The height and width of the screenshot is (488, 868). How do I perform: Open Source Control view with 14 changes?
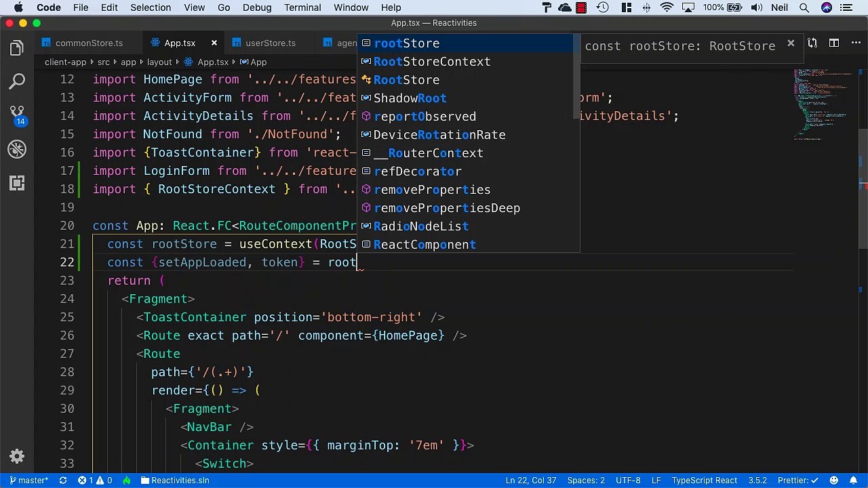point(17,116)
